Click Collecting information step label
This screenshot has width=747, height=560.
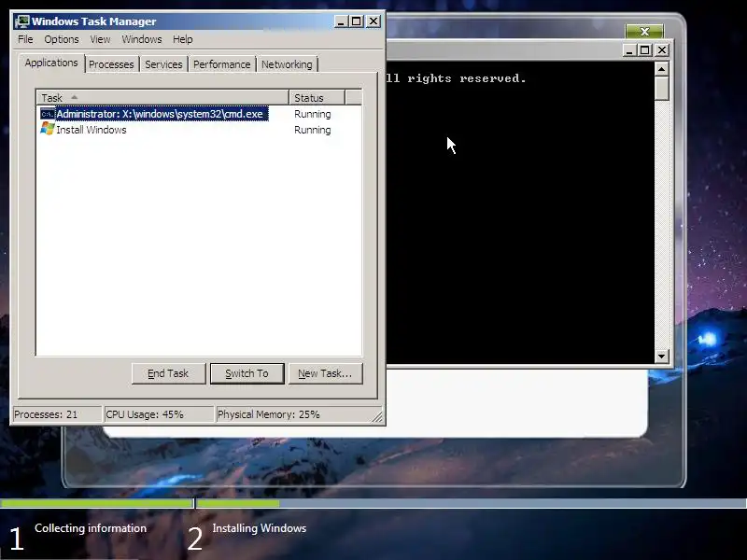(x=91, y=528)
